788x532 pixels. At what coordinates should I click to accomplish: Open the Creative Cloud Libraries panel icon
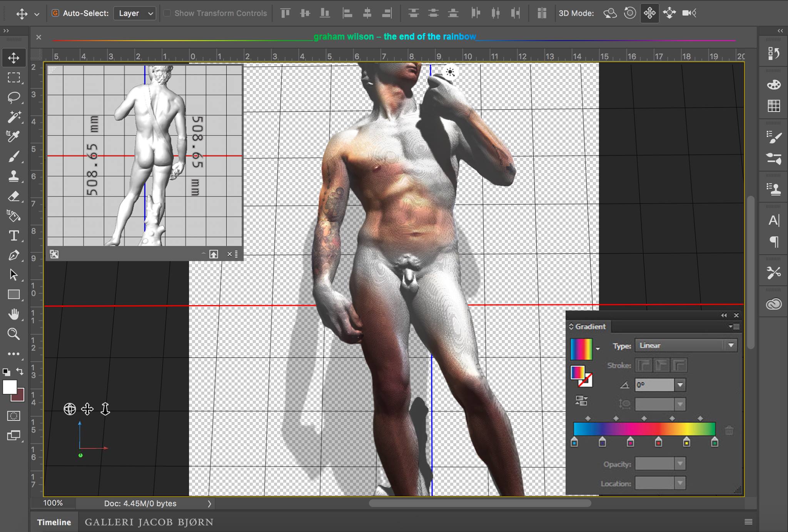pyautogui.click(x=773, y=304)
